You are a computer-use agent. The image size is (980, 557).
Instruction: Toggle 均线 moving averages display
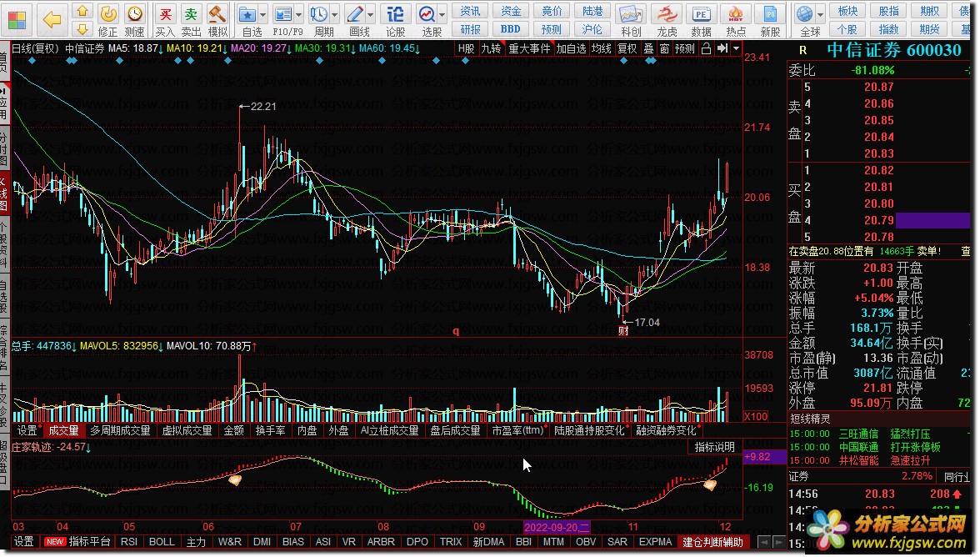602,48
